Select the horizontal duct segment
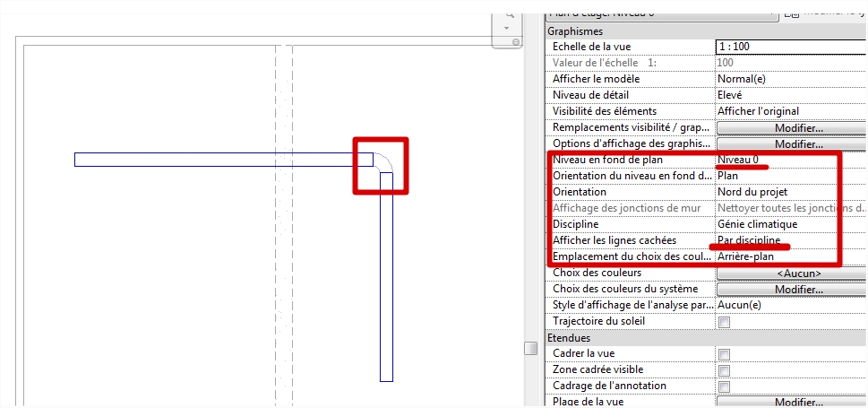 tap(224, 160)
